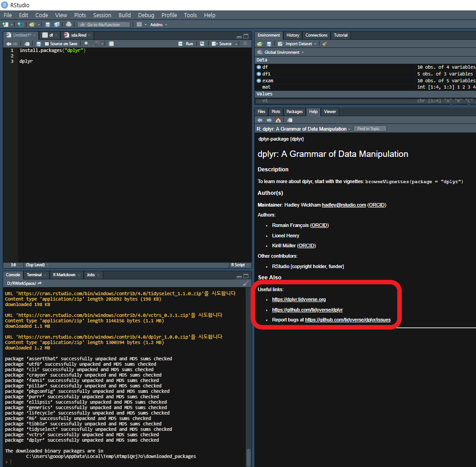476x467 pixels.
Task: Create a new R project
Action: [x=20, y=24]
